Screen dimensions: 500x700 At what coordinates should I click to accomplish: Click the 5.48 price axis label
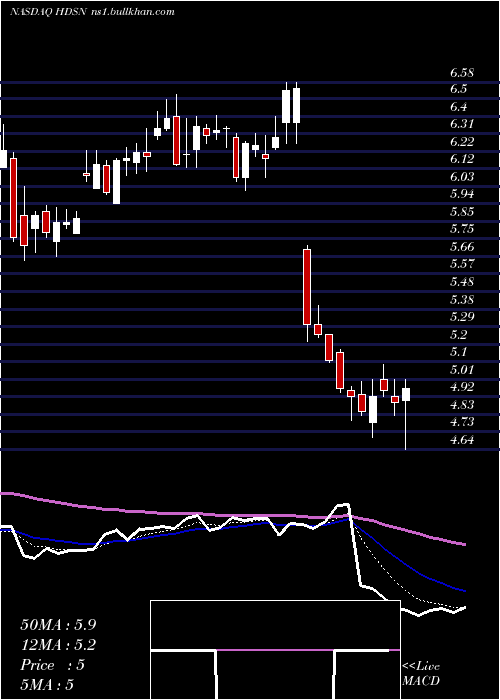tap(462, 282)
